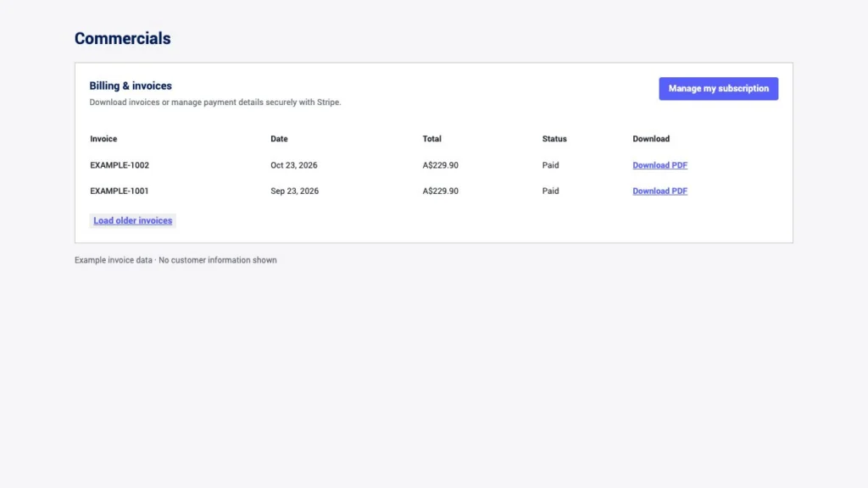Click the Paid status for EXAMPLE-1001
868x488 pixels.
click(551, 191)
